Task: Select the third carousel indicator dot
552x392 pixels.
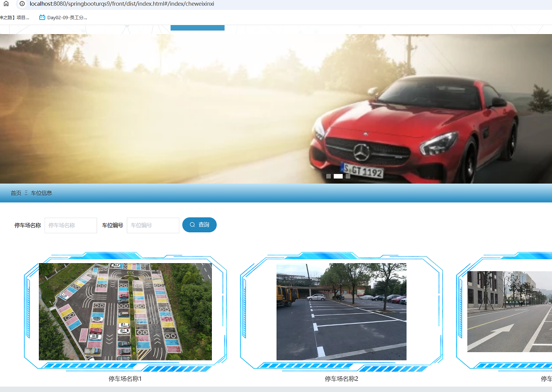Action: pyautogui.click(x=348, y=176)
